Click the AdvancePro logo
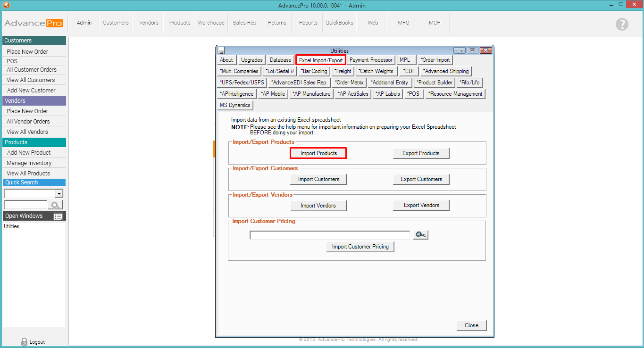The image size is (644, 348). (x=33, y=23)
